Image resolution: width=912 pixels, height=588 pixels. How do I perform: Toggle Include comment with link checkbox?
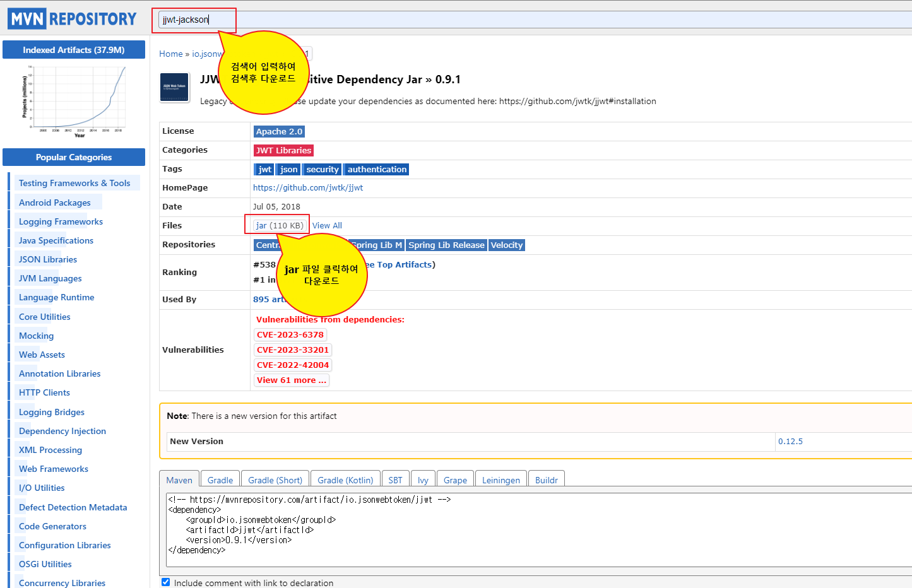point(165,582)
